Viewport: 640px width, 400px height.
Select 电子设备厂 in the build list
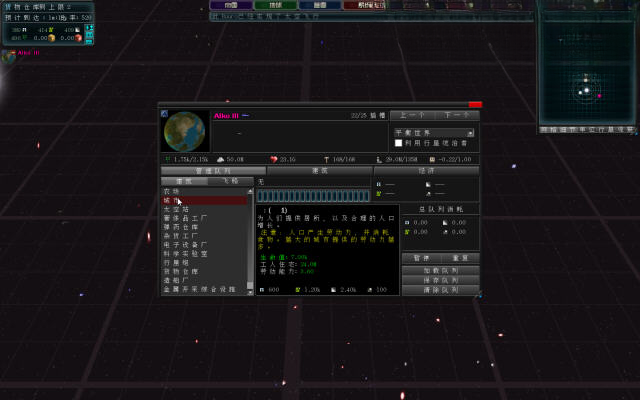click(x=204, y=245)
